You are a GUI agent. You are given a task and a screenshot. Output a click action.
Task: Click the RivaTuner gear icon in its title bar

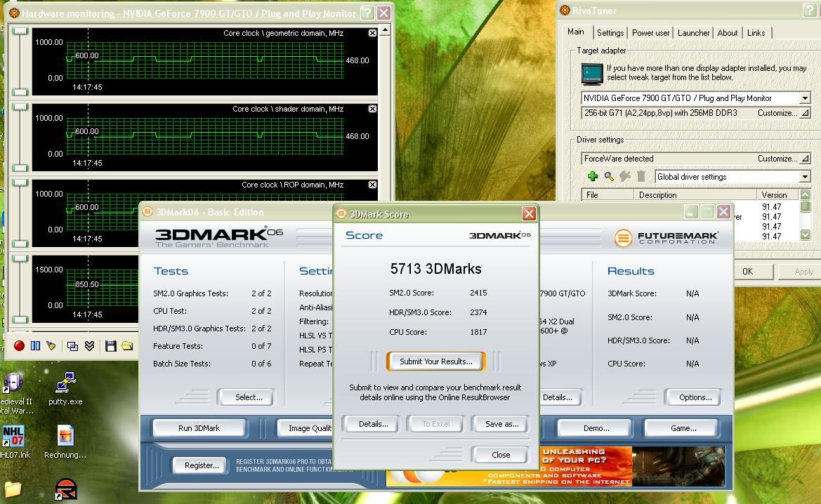(x=565, y=11)
